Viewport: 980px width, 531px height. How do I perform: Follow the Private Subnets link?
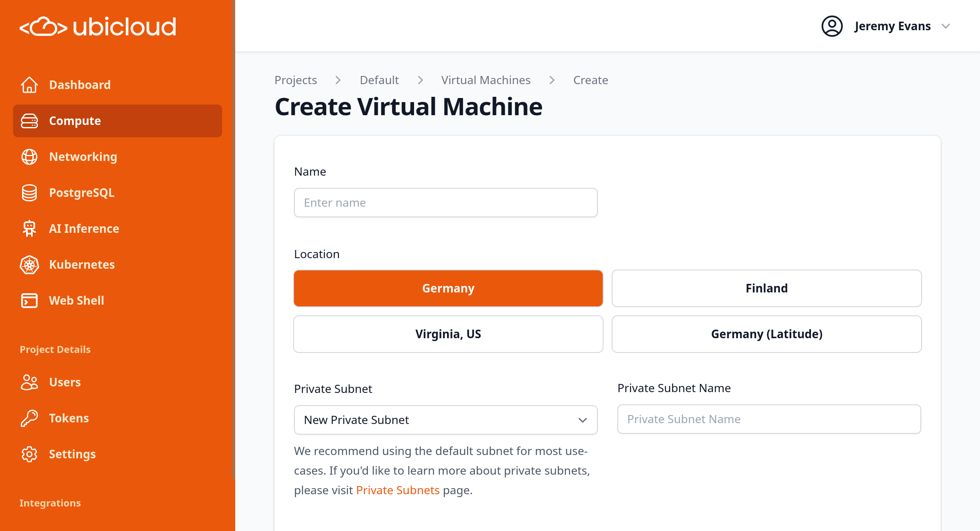tap(397, 490)
